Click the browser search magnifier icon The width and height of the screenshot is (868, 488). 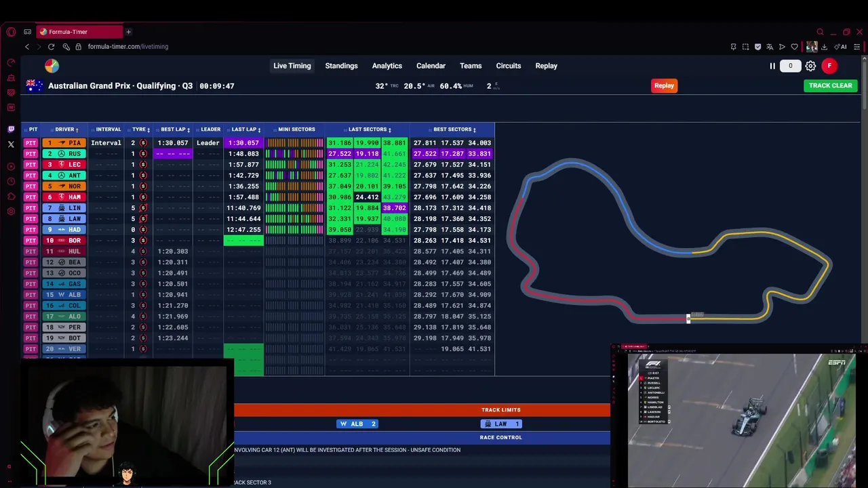[x=820, y=32]
